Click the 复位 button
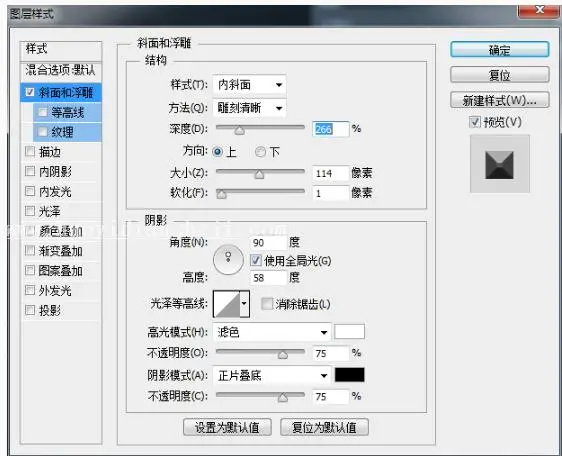Viewport: 562px width, 456px height. (499, 75)
